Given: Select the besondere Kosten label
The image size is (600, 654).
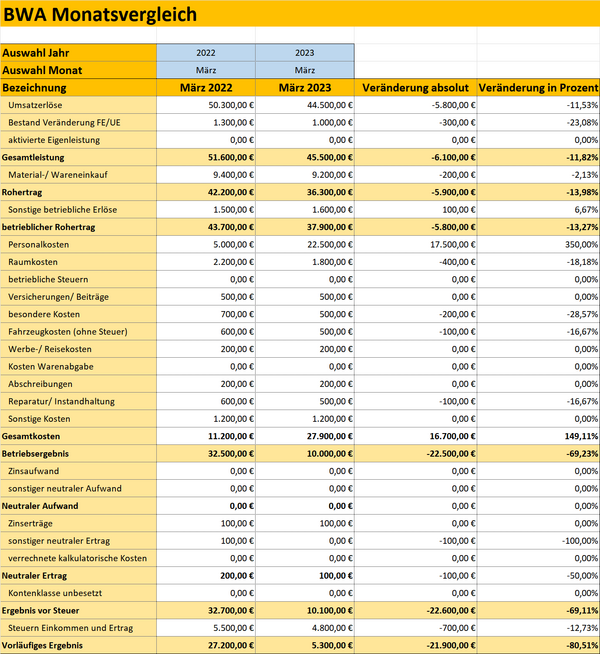Looking at the screenshot, I should coord(44,314).
